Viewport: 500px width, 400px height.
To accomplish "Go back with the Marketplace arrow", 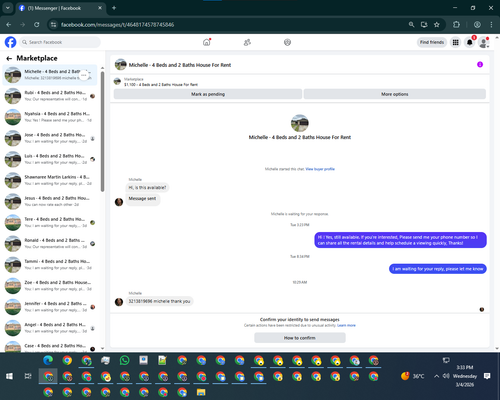I will tap(9, 58).
